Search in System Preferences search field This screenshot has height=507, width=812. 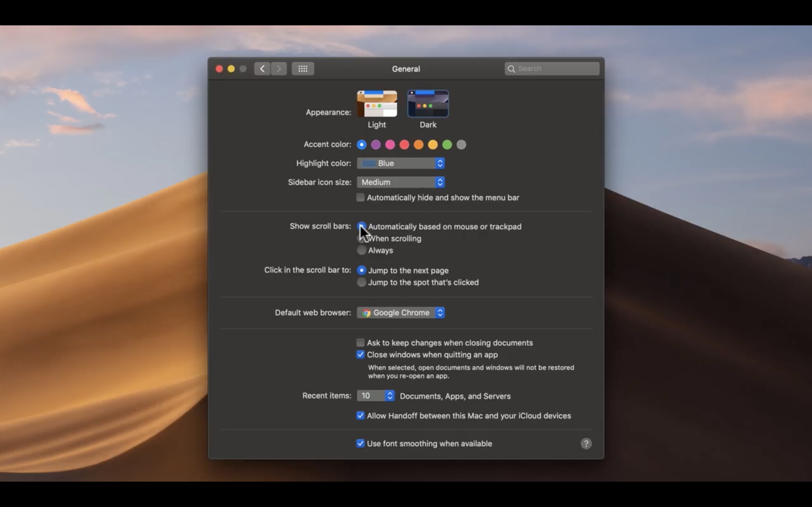551,68
